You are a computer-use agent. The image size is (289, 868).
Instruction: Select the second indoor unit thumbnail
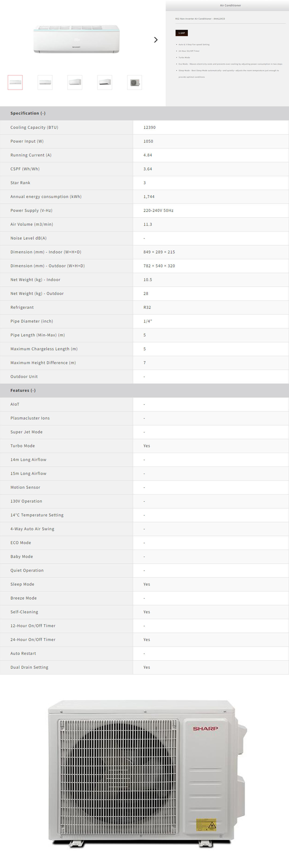point(45,83)
